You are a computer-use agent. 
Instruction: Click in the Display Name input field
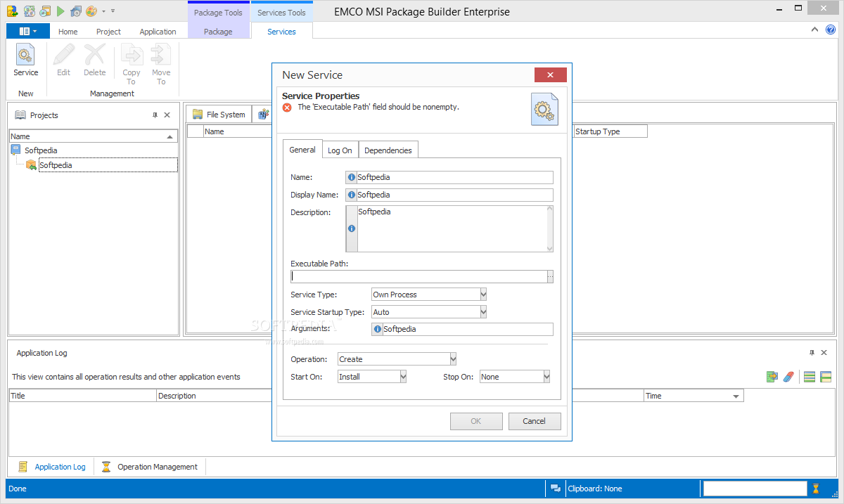454,195
